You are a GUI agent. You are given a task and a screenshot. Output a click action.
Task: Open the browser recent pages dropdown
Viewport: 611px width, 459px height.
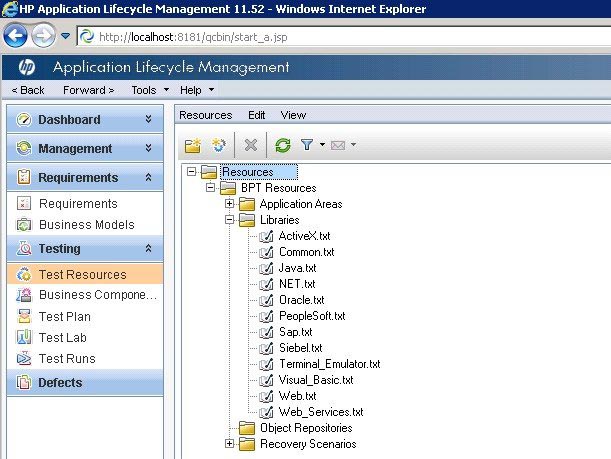coord(65,36)
